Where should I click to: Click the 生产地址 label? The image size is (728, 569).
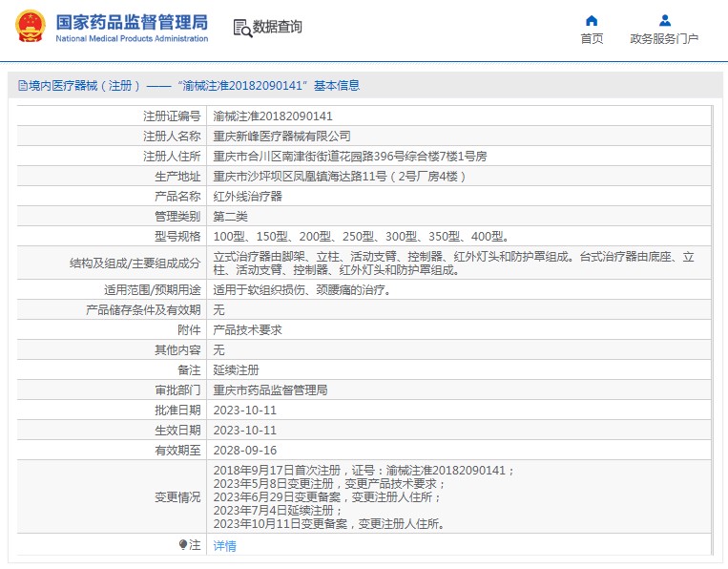click(177, 177)
